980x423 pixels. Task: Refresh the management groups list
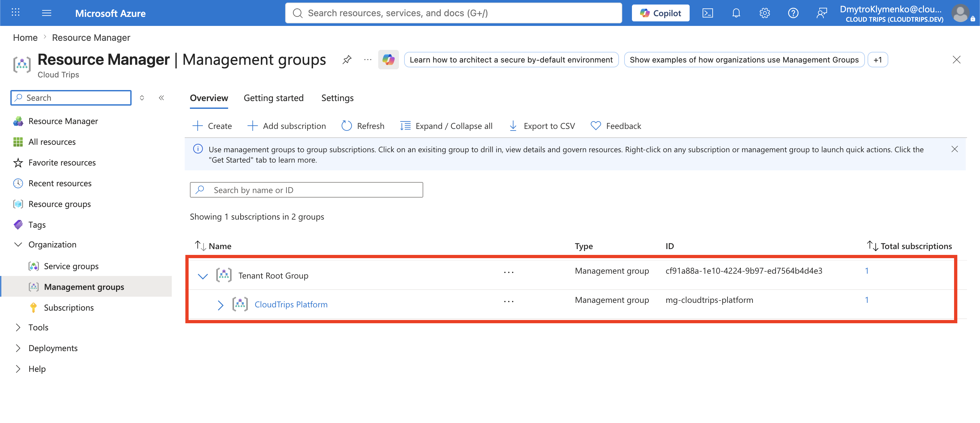363,126
